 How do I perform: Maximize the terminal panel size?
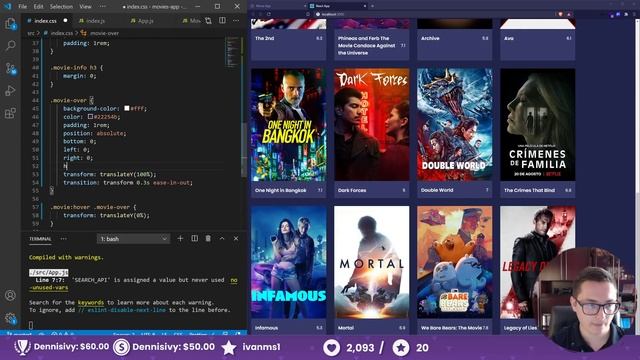point(222,238)
